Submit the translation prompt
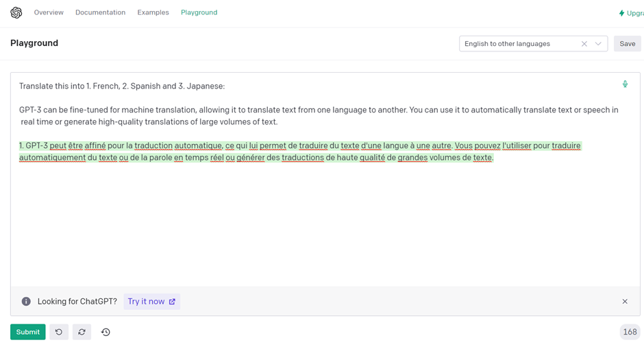Image resolution: width=644 pixels, height=347 pixels. pos(28,332)
